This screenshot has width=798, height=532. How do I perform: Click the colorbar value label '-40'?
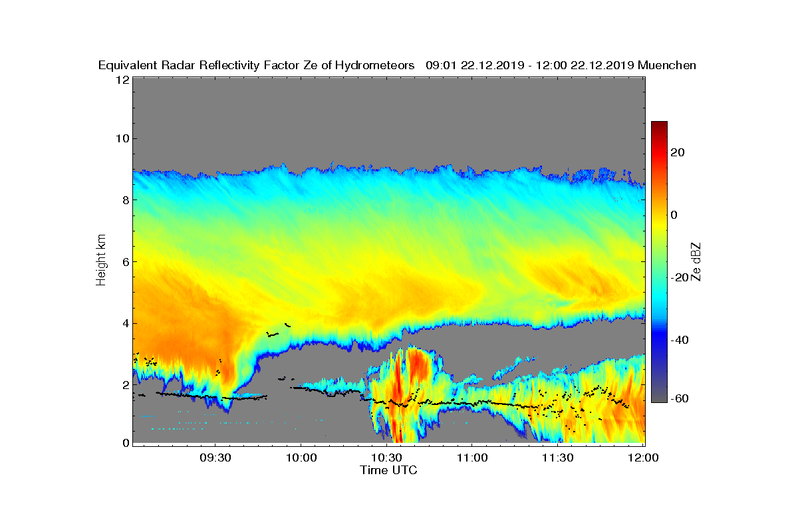pos(680,340)
